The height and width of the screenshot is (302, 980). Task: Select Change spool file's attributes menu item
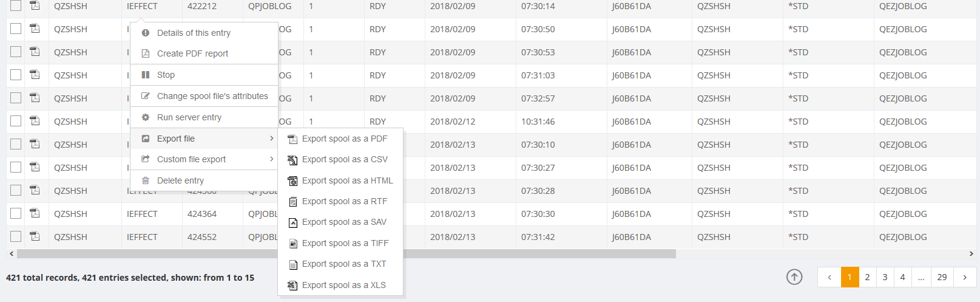212,96
